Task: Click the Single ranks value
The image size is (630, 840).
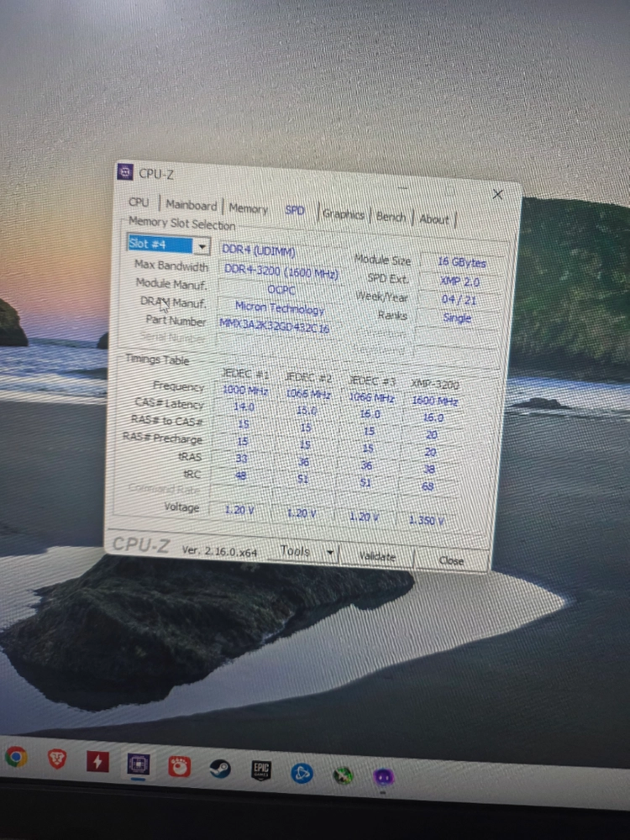Action: (457, 318)
